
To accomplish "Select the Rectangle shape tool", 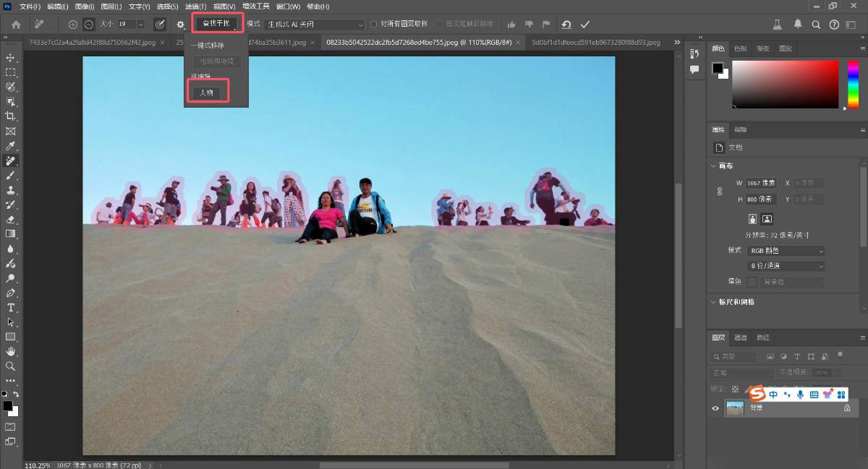I will (10, 337).
